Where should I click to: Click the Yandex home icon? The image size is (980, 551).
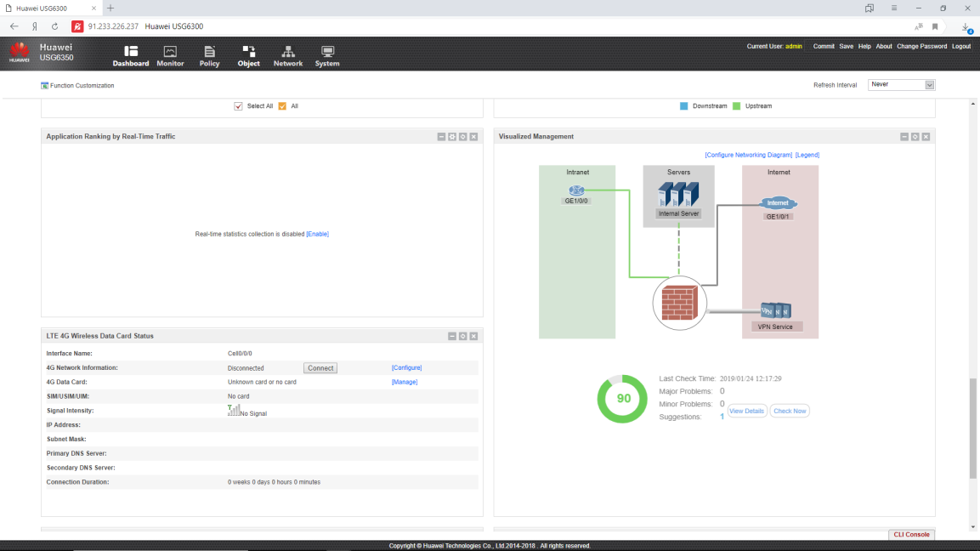(x=35, y=26)
